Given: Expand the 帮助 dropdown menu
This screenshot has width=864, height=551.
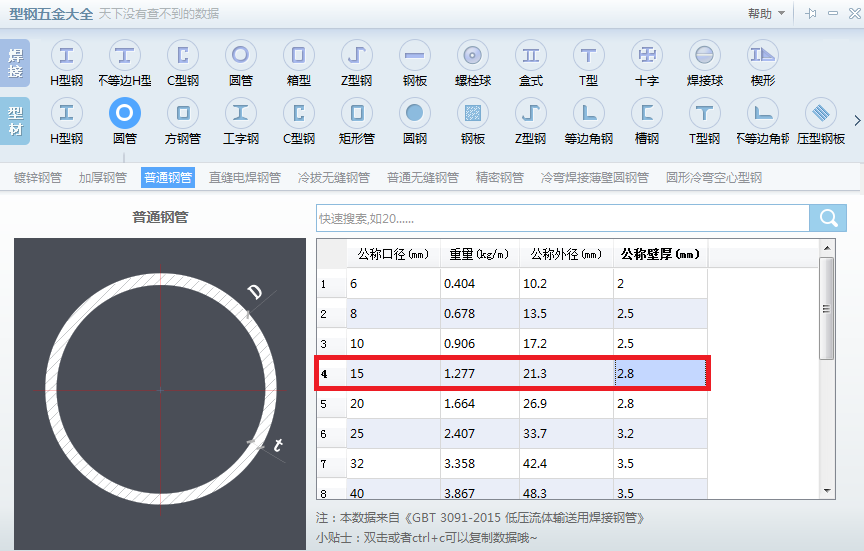Looking at the screenshot, I should [766, 14].
